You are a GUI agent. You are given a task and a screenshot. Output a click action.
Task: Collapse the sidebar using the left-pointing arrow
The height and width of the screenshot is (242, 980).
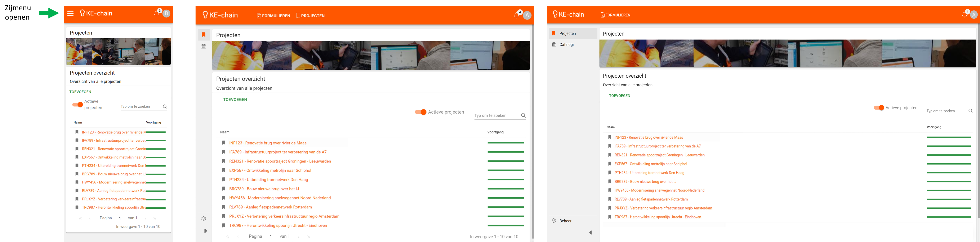click(591, 233)
